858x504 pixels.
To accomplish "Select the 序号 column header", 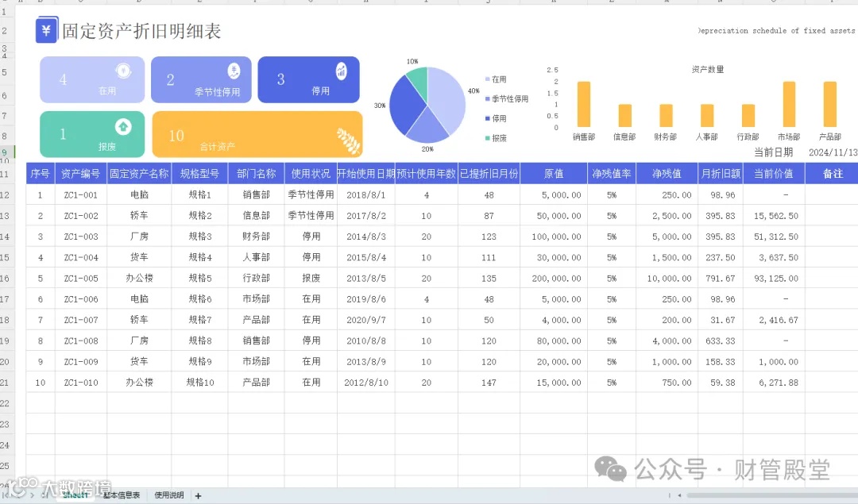I will click(x=41, y=173).
